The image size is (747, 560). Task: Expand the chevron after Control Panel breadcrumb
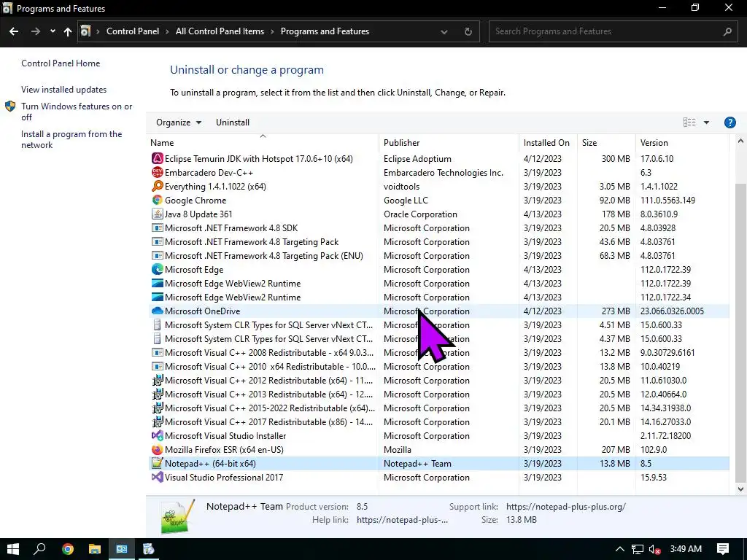167,31
